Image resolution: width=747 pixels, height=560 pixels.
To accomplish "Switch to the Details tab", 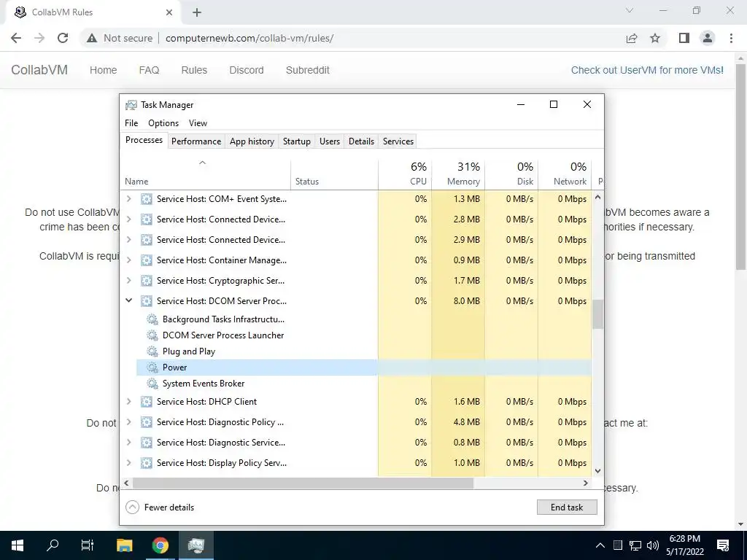I will coord(361,141).
